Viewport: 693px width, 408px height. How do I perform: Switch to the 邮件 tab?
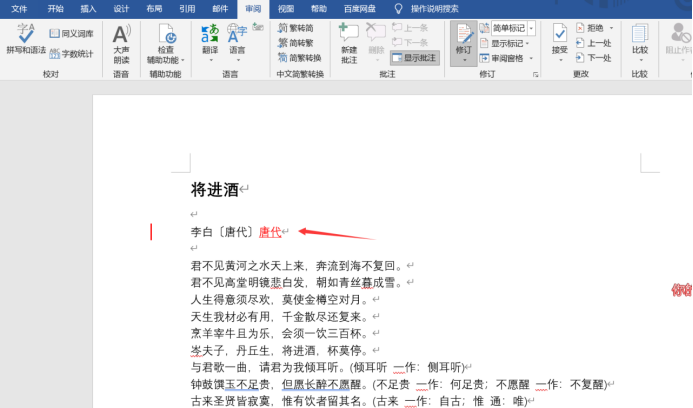(x=220, y=8)
